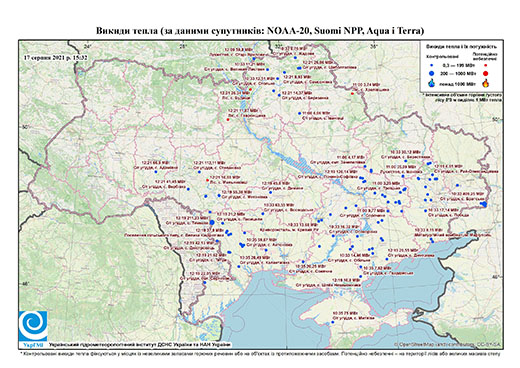Click the large blue circle legend marker

(432, 73)
